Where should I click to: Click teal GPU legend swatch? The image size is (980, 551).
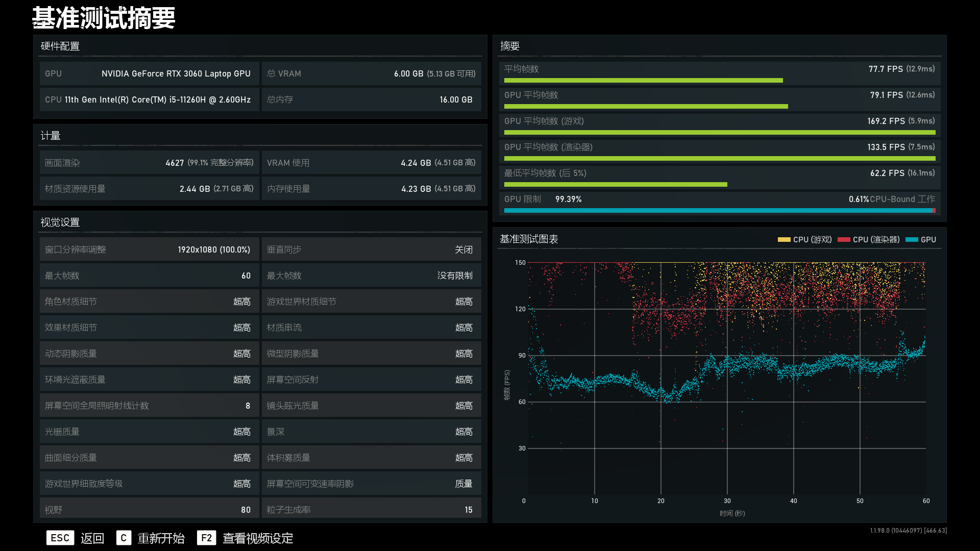click(912, 240)
